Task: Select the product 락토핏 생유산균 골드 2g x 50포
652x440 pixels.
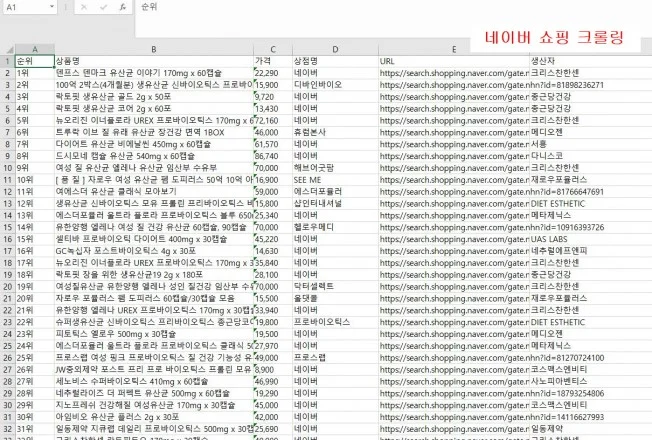Action: (x=154, y=97)
